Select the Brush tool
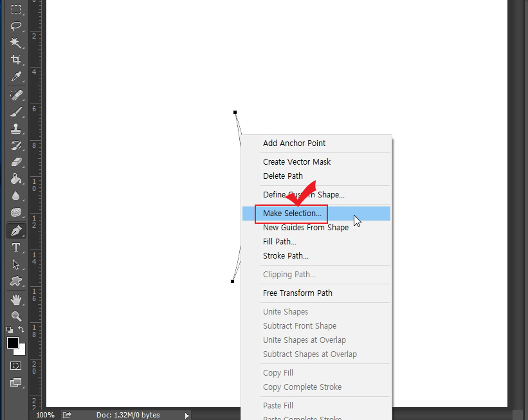The width and height of the screenshot is (528, 420). click(x=16, y=112)
